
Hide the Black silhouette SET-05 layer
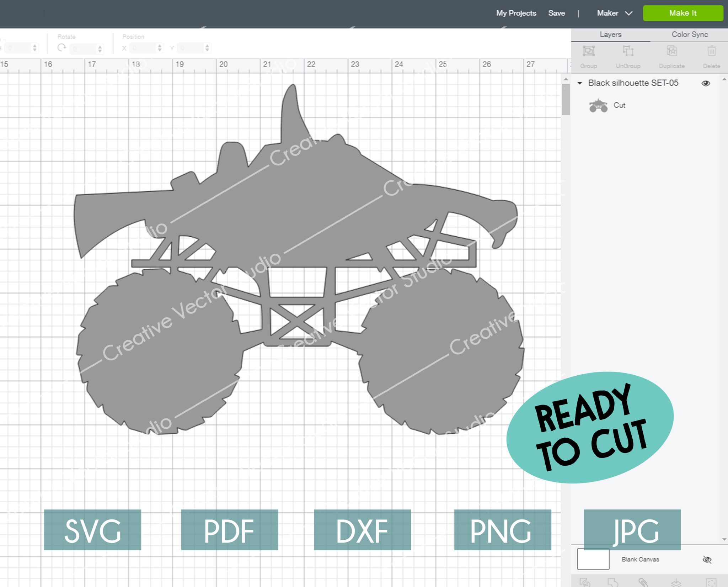click(706, 83)
